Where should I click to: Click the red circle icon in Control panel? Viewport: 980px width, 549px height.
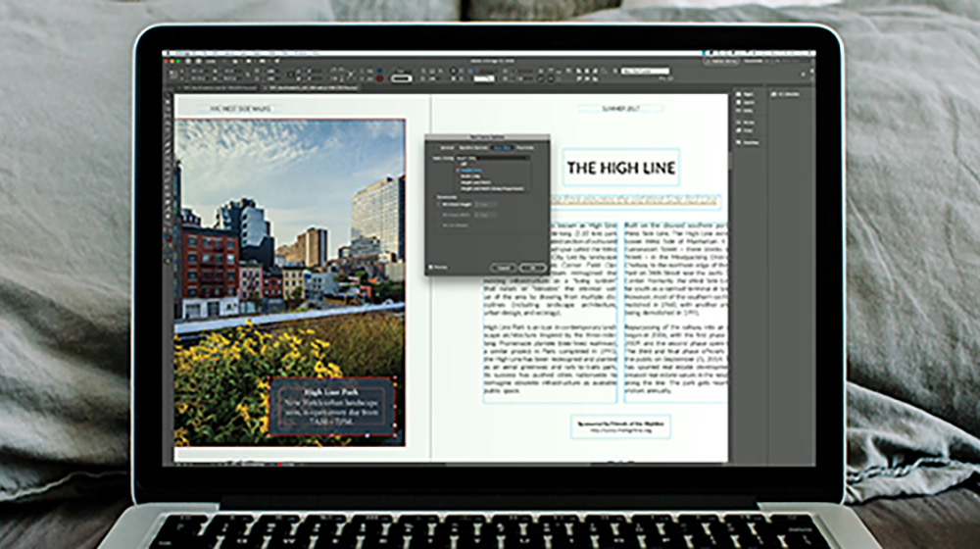[x=378, y=79]
